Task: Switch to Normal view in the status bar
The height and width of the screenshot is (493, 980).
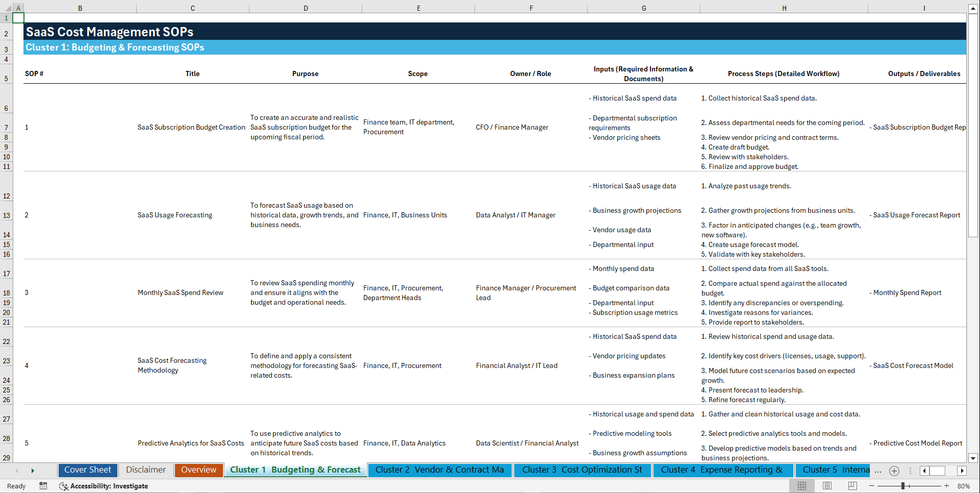Action: (802, 486)
